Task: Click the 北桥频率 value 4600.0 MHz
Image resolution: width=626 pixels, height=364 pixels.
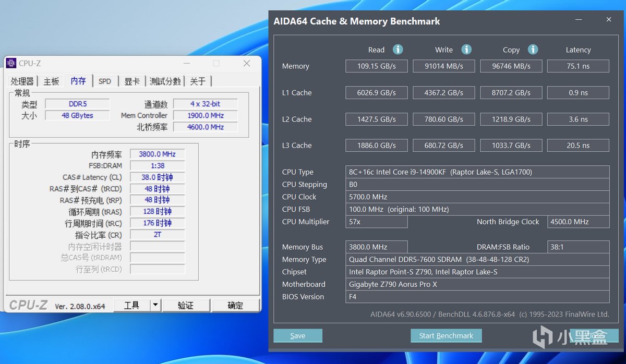Action: (x=206, y=127)
